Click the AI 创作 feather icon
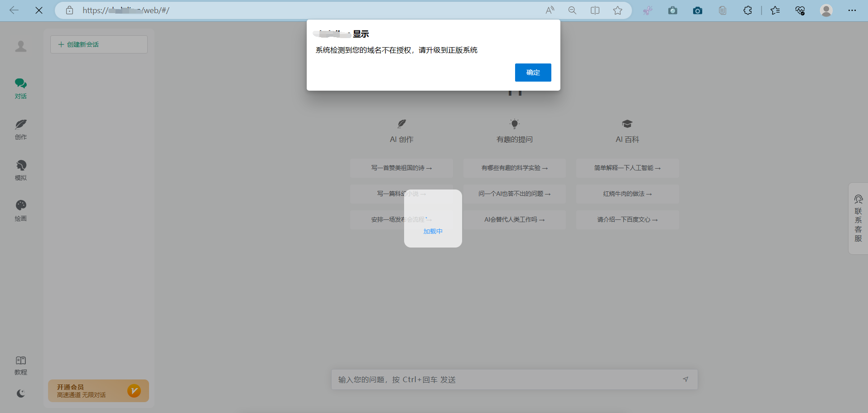Image resolution: width=868 pixels, height=413 pixels. pyautogui.click(x=402, y=124)
